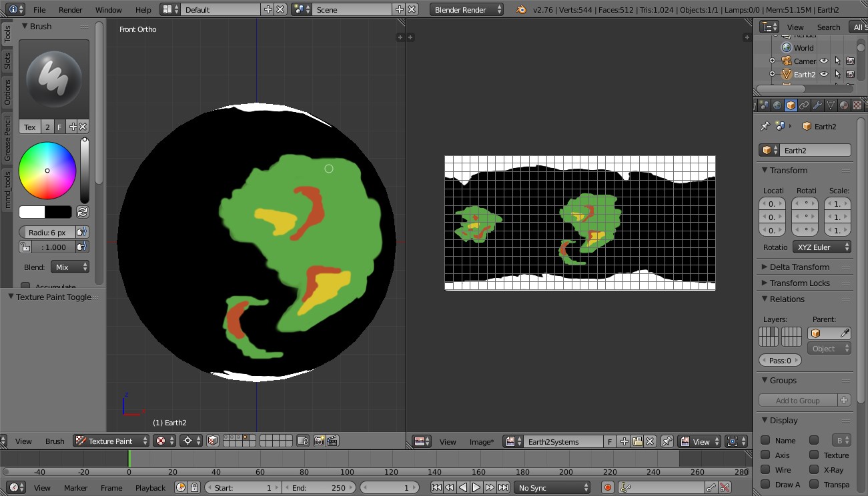
Task: Toggle visibility eye for Earth2 object
Action: 824,74
